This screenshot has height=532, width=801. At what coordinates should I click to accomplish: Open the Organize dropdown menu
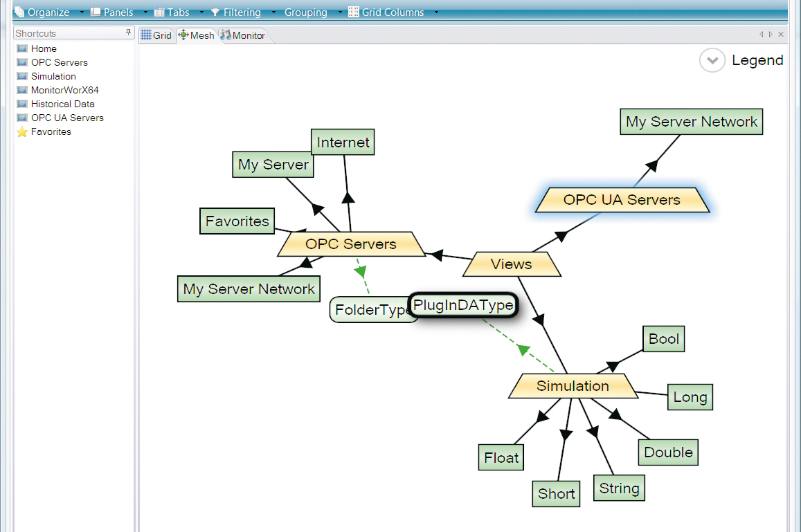49,12
